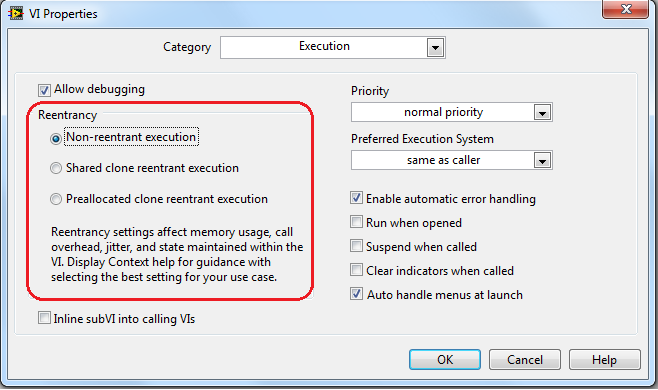Expand the Priority dropdown arrow
Screen dimensions: 658x390
[x=542, y=113]
